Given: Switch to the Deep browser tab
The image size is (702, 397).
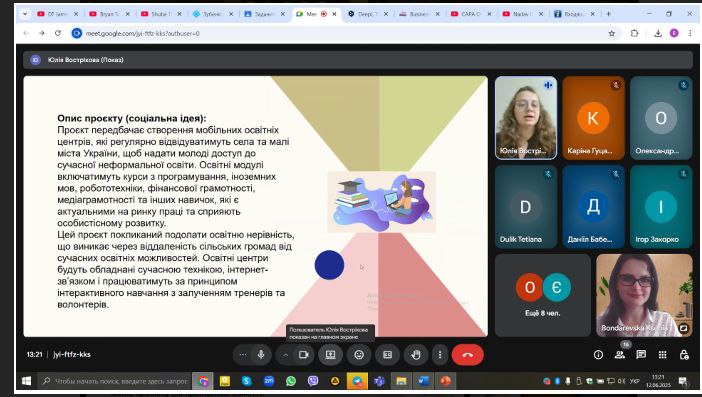Looking at the screenshot, I should click(365, 14).
